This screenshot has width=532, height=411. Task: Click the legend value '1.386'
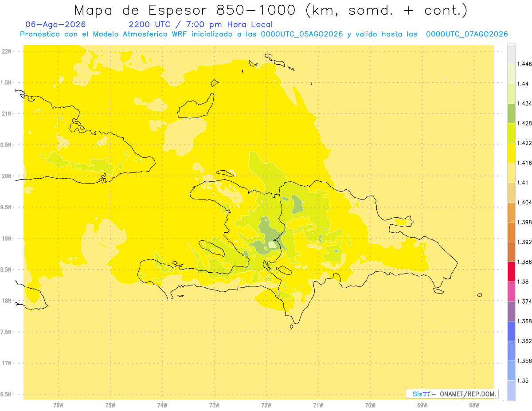tap(524, 262)
